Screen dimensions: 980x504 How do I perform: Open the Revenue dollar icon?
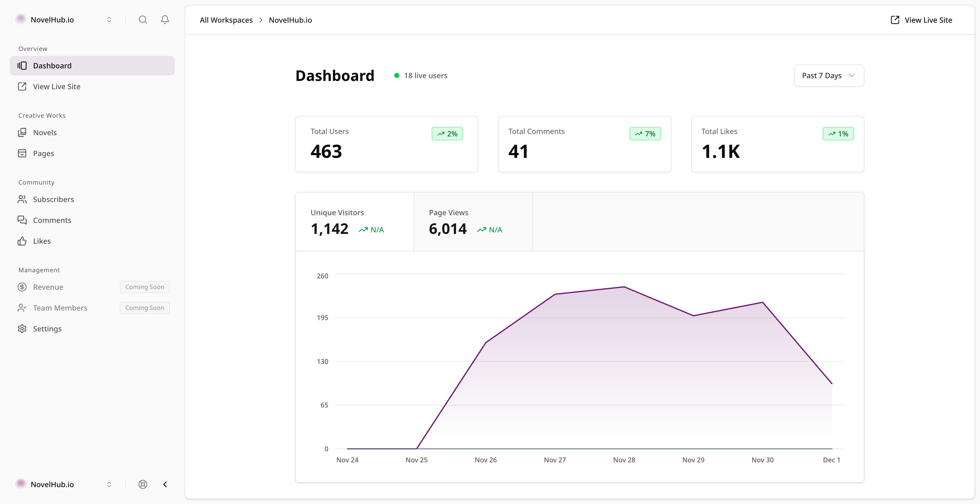22,287
